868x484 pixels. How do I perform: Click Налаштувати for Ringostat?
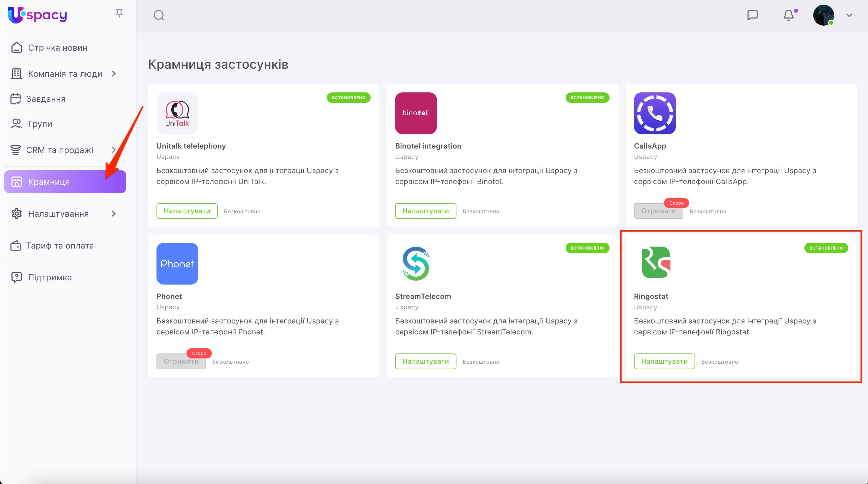coord(664,361)
